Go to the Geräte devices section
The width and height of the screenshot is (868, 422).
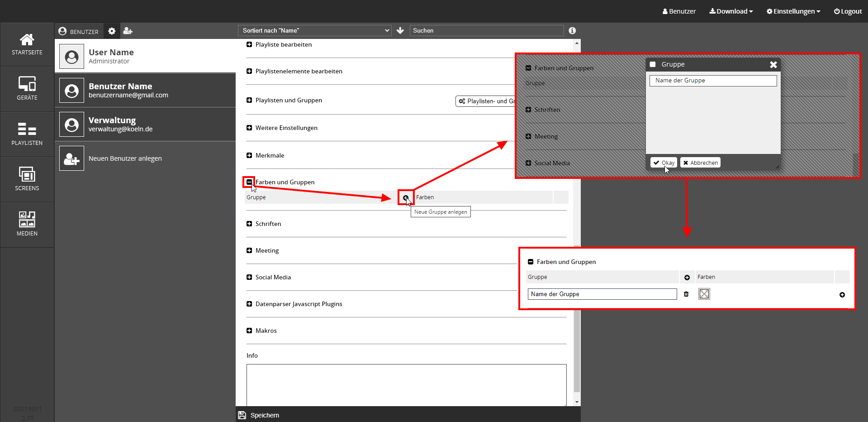(x=27, y=89)
